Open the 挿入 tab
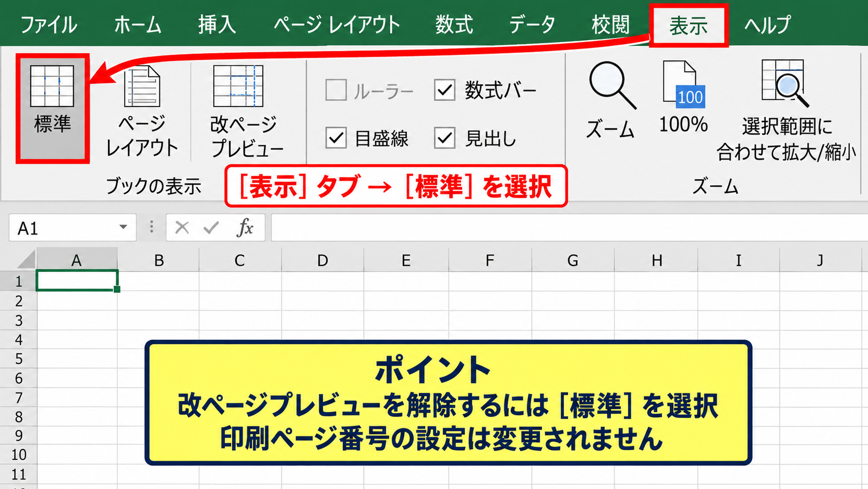 217,24
